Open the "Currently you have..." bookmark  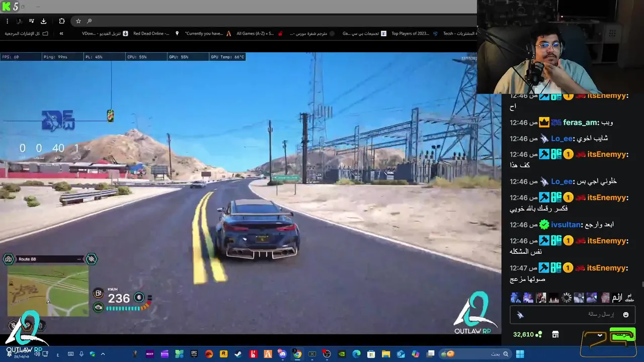208,34
